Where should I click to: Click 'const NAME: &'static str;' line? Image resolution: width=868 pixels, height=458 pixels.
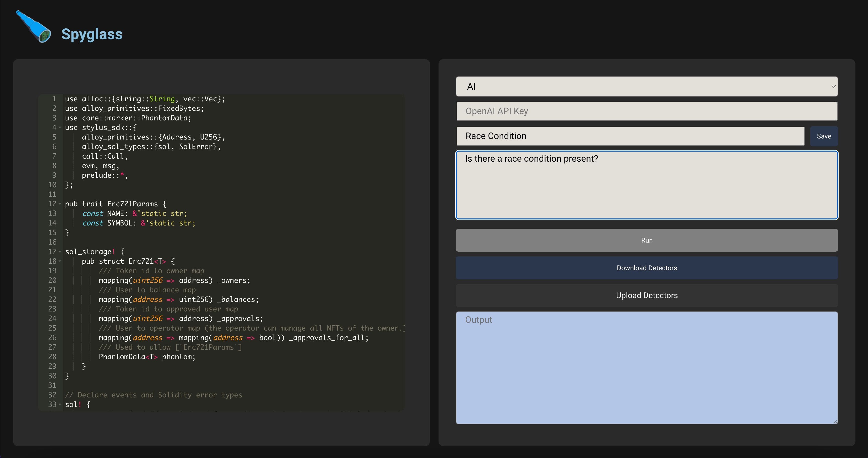click(x=134, y=213)
